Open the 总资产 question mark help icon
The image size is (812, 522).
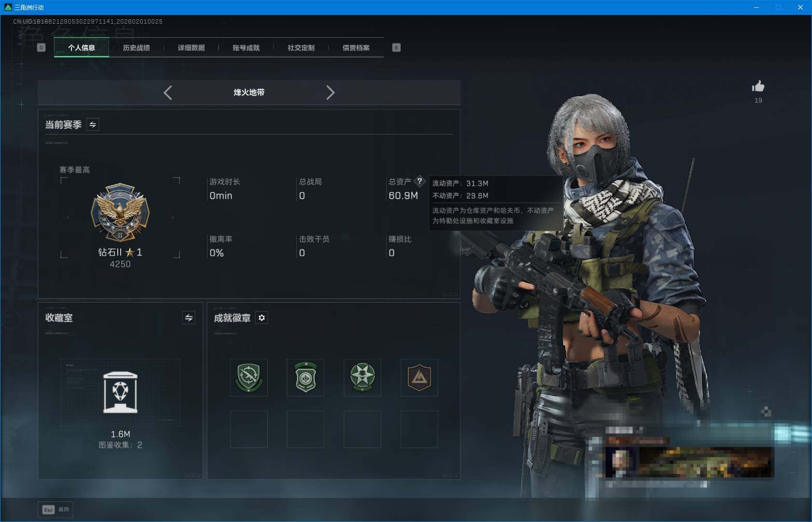pyautogui.click(x=420, y=181)
